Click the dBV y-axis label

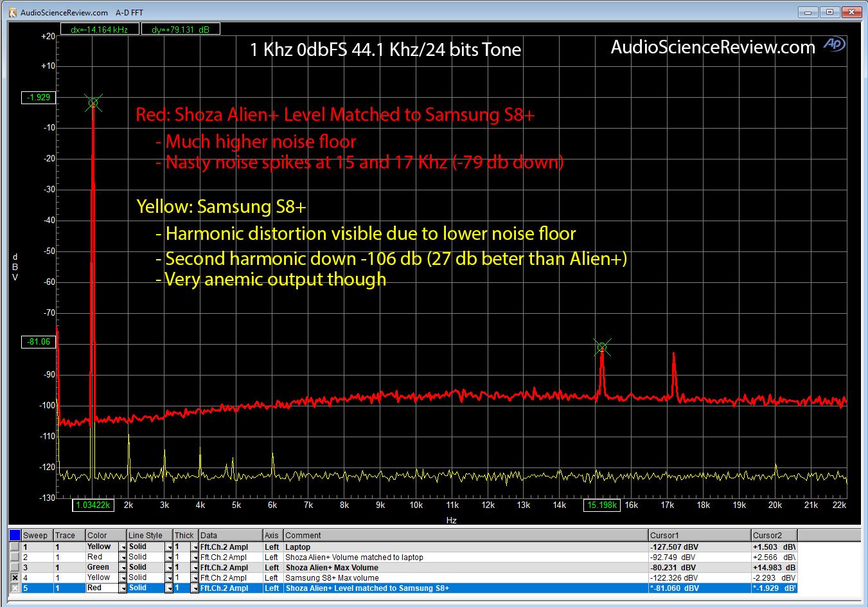click(x=15, y=267)
